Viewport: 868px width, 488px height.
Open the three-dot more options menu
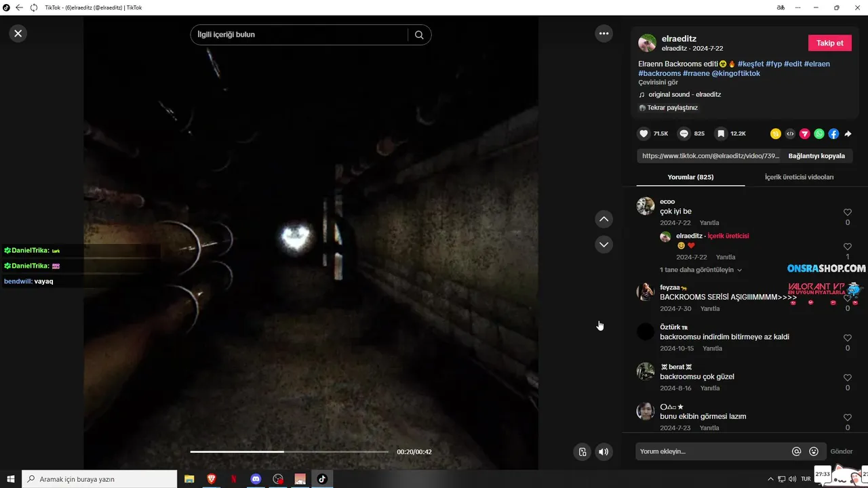(604, 33)
